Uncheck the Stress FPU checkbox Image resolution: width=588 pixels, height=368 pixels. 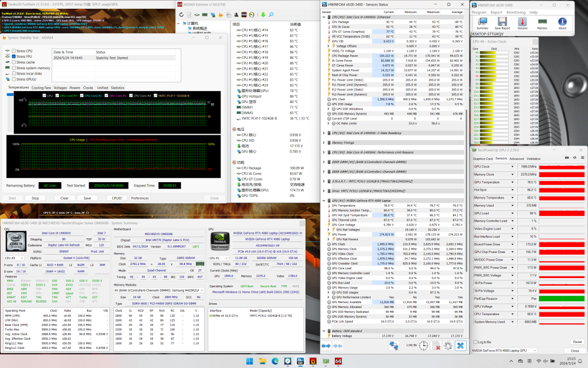[x=14, y=57]
